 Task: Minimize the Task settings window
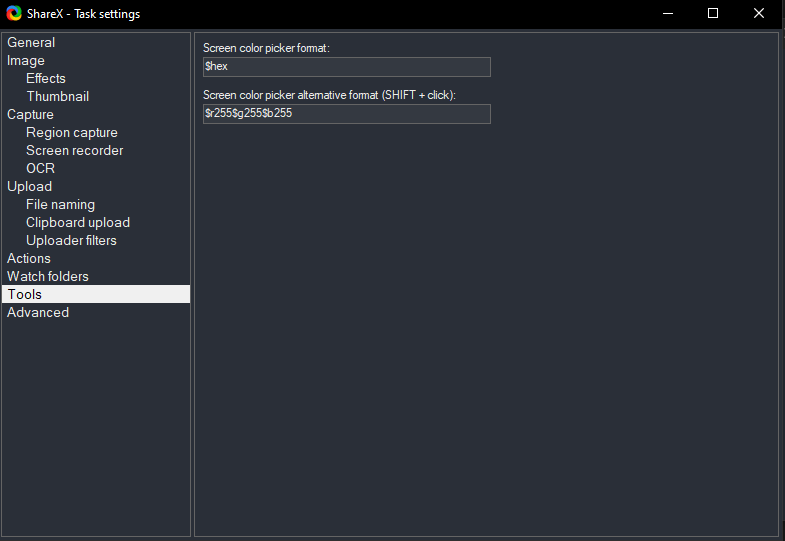pos(668,14)
